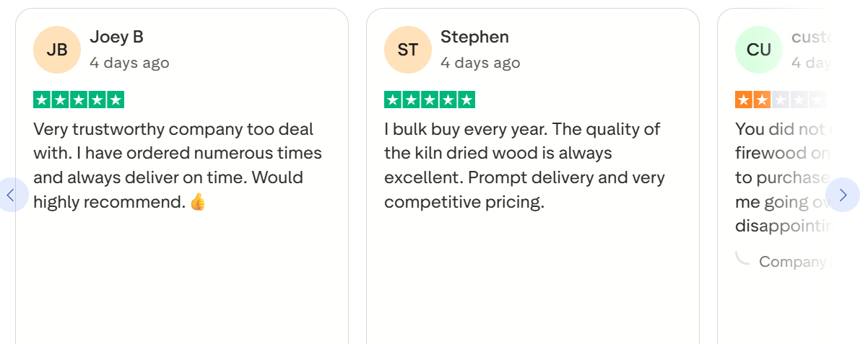The height and width of the screenshot is (344, 868).
Task: Click Joey B's JB avatar circle
Action: coord(57,50)
